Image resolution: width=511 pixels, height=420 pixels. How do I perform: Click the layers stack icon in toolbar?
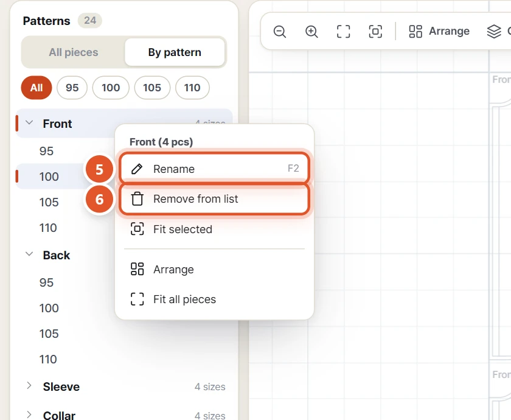pyautogui.click(x=494, y=32)
